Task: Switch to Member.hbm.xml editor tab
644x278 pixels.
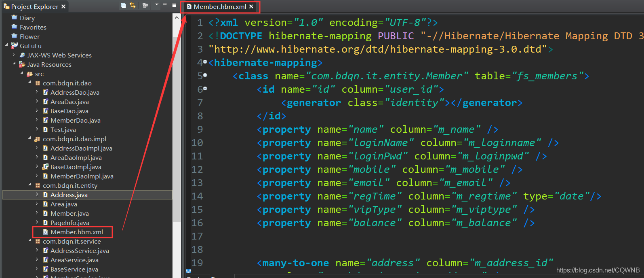Action: coord(220,6)
